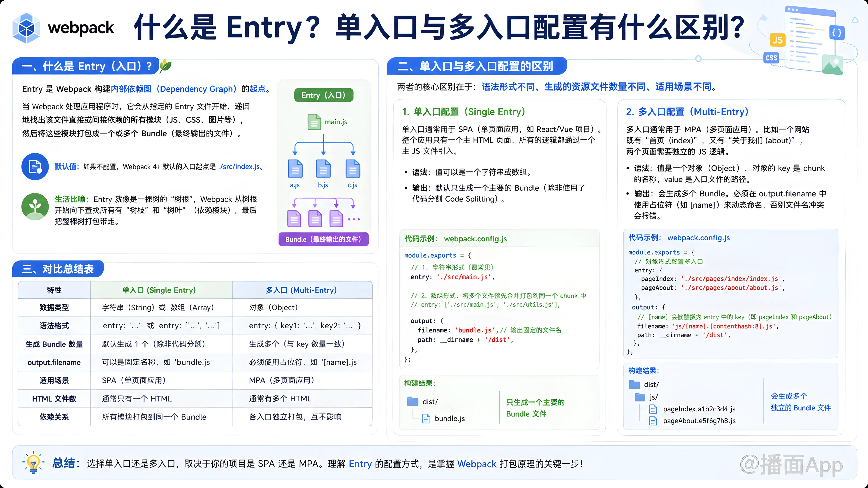Click the third purple bundle file icon

click(336, 218)
